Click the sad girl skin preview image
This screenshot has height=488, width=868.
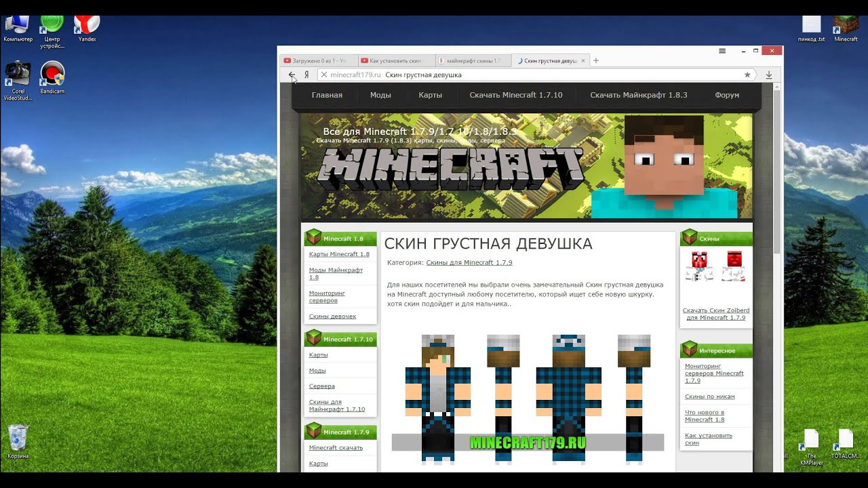click(x=528, y=399)
